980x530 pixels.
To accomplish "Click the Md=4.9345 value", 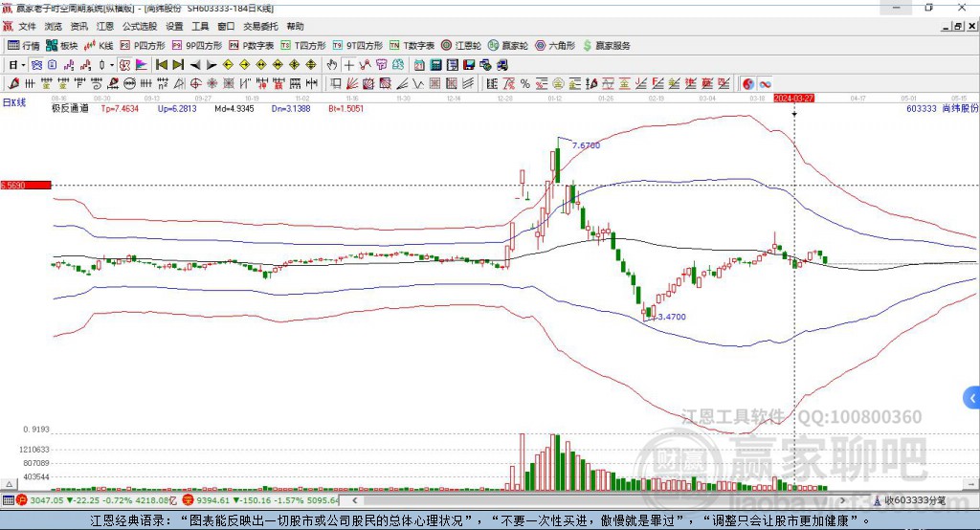I will [x=234, y=109].
